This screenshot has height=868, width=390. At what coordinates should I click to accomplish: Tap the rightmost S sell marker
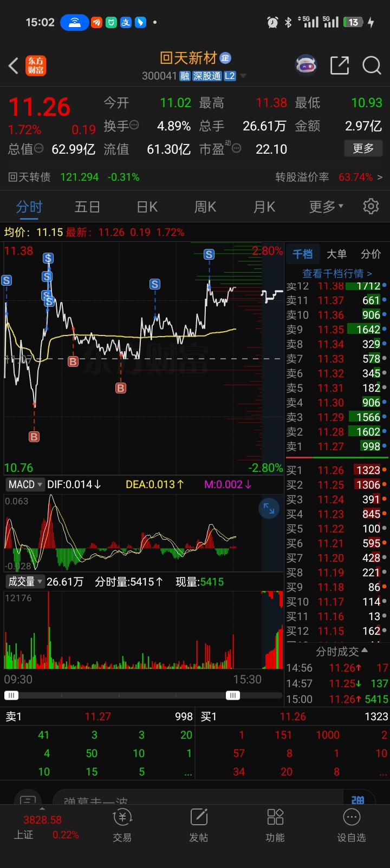pos(209,254)
